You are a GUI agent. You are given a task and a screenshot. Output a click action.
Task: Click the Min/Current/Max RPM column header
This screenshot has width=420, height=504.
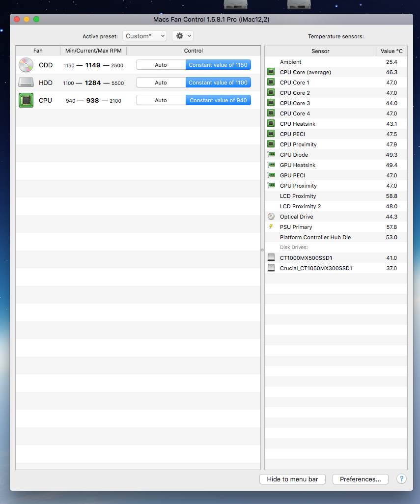pyautogui.click(x=93, y=51)
